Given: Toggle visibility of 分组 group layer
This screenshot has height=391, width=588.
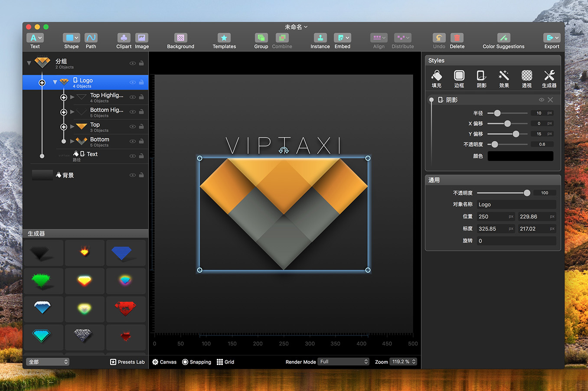Looking at the screenshot, I should [x=133, y=63].
